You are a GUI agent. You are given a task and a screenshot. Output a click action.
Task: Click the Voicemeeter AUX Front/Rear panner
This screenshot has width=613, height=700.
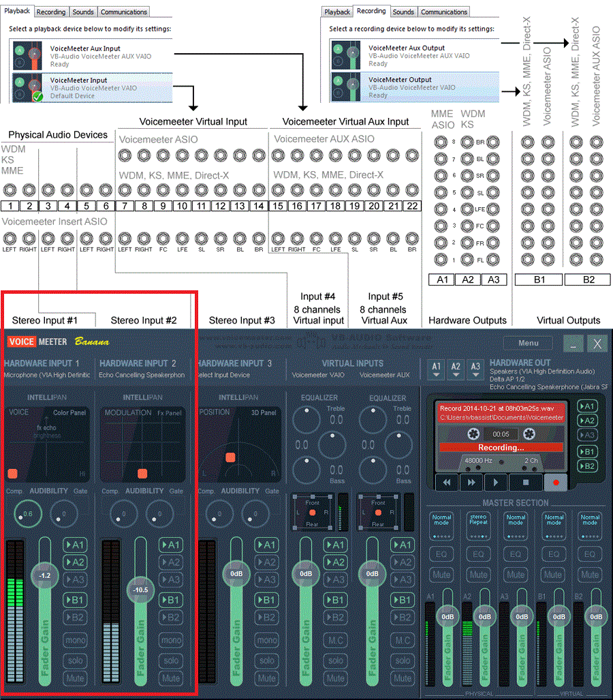coord(378,512)
